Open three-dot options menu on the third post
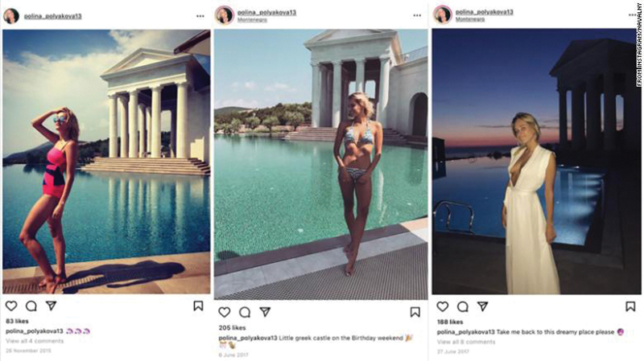 point(632,14)
